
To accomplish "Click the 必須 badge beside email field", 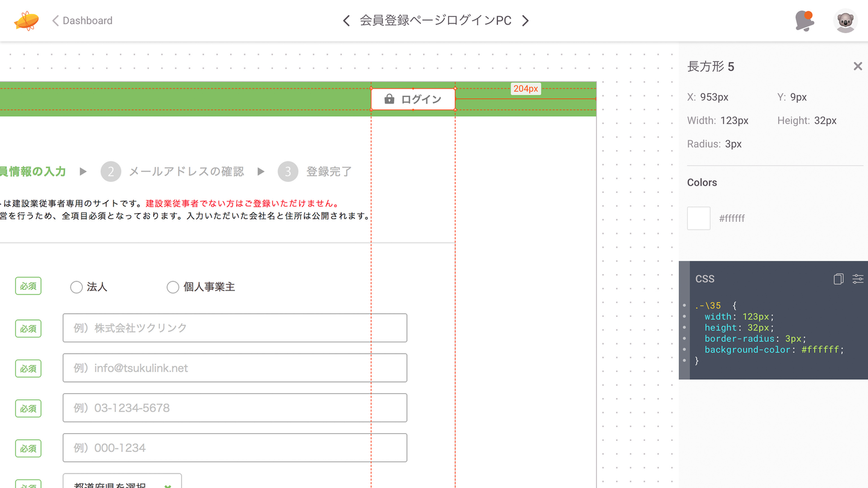I will (x=28, y=368).
